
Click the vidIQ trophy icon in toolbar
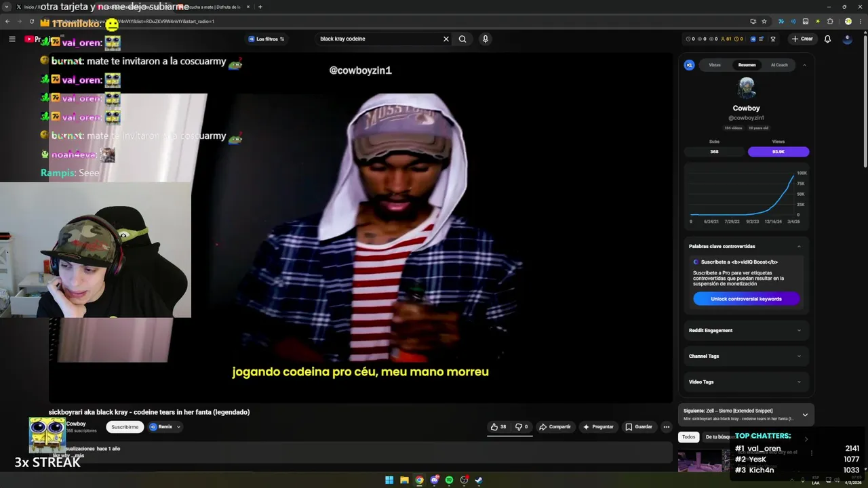pyautogui.click(x=773, y=39)
